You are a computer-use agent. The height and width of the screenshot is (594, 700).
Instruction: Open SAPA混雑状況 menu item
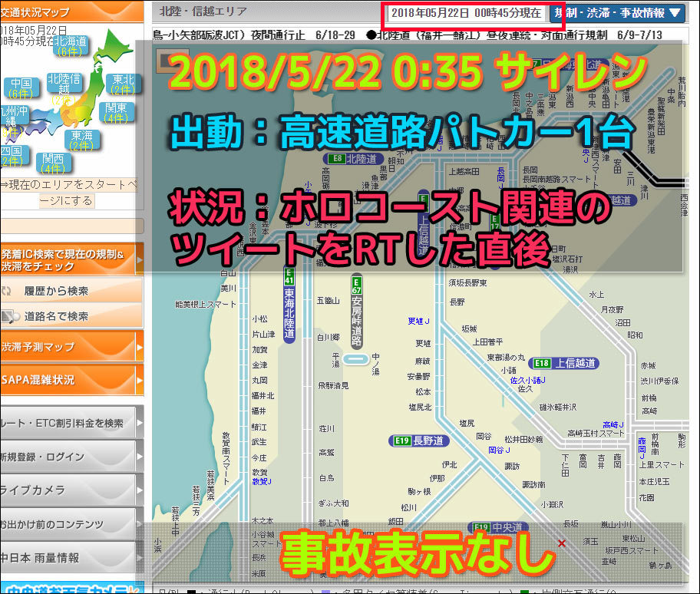point(71,380)
